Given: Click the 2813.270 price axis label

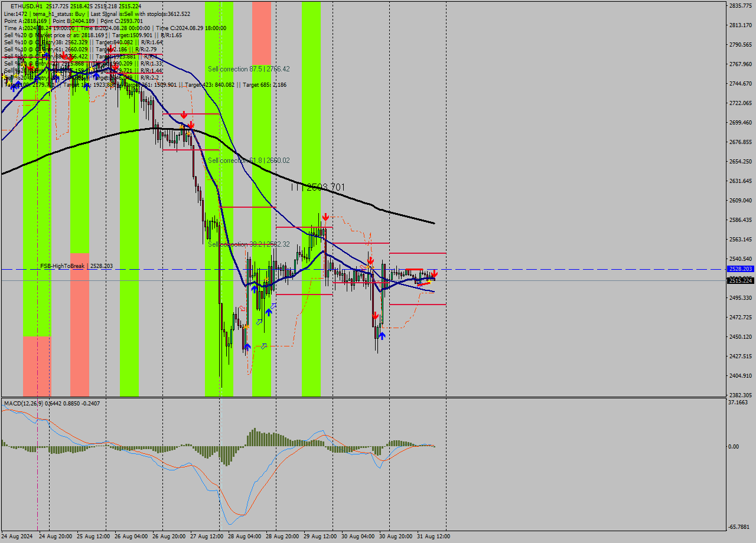Looking at the screenshot, I should 740,25.
